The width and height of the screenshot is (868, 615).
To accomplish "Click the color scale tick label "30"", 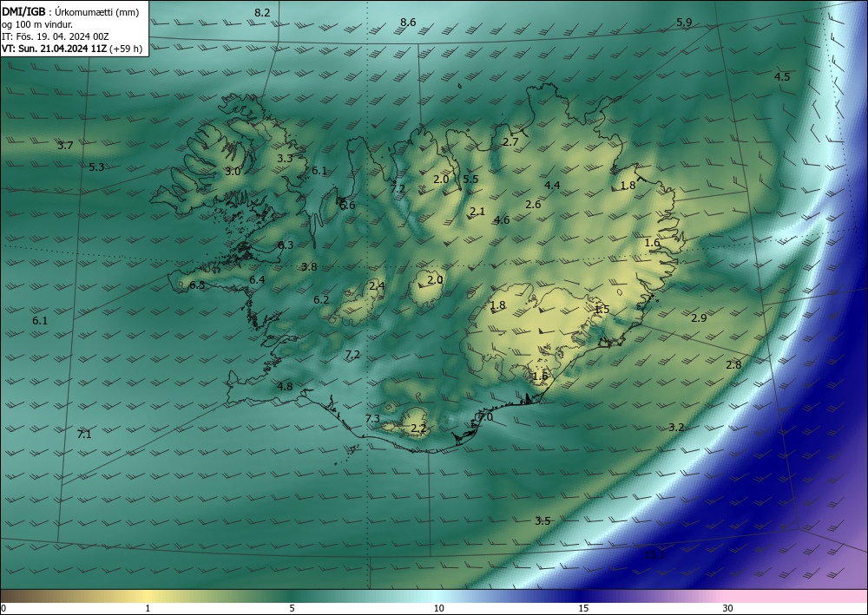I will click(728, 609).
